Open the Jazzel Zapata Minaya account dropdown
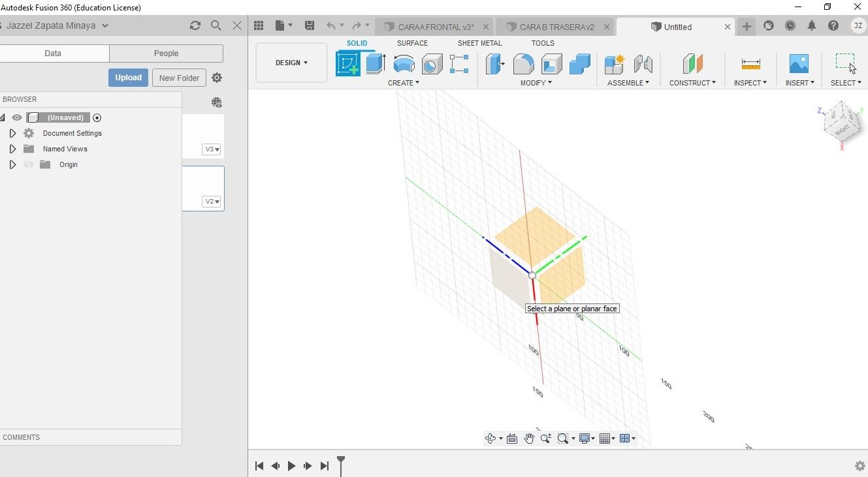The width and height of the screenshot is (868, 477). pos(57,25)
